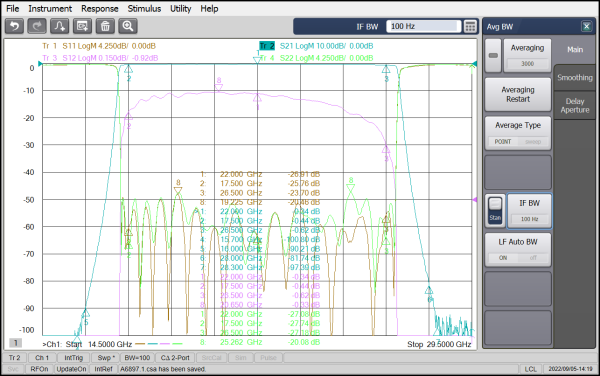Click the RFOn status indicator
600x376 pixels.
tap(39, 369)
